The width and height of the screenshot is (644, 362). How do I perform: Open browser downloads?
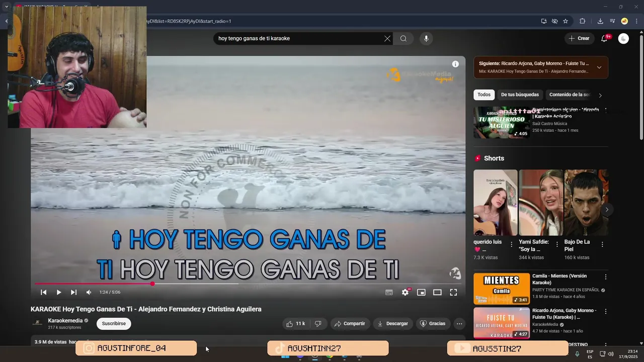click(600, 21)
